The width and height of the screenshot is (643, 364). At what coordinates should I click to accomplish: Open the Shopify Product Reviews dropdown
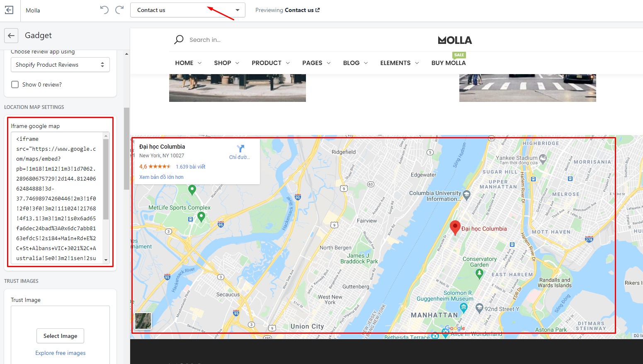click(60, 65)
